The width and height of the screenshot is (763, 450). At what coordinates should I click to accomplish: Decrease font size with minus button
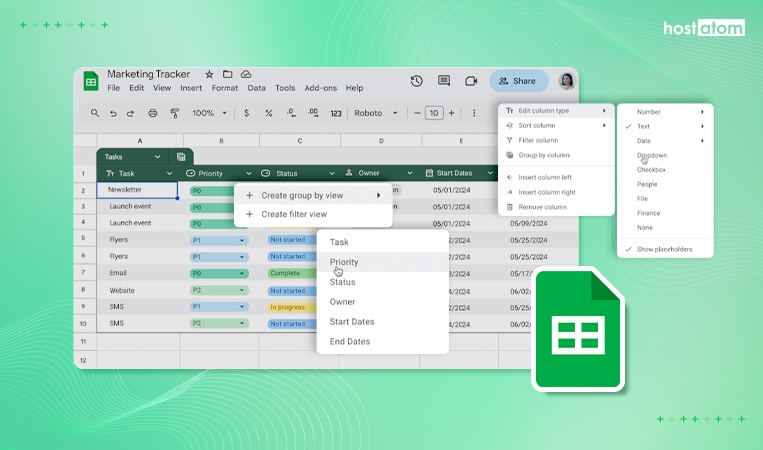[417, 113]
